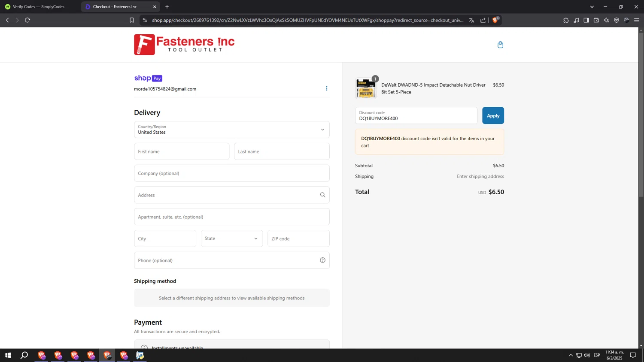This screenshot has height=362, width=644.
Task: Focus the Last name field
Action: [x=282, y=151]
